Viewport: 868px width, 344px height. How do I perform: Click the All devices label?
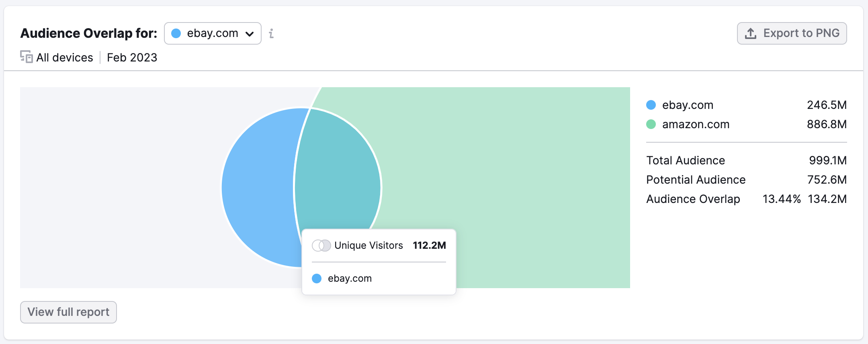(x=65, y=57)
